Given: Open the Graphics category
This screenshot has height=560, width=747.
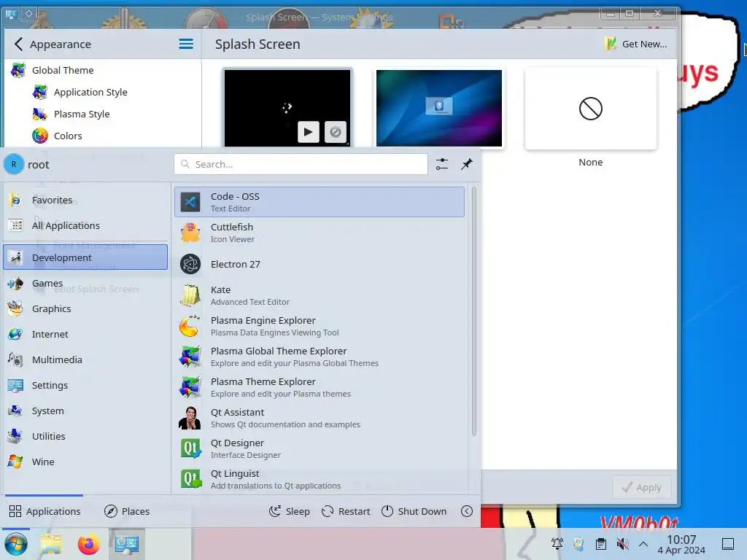Looking at the screenshot, I should click(86, 308).
